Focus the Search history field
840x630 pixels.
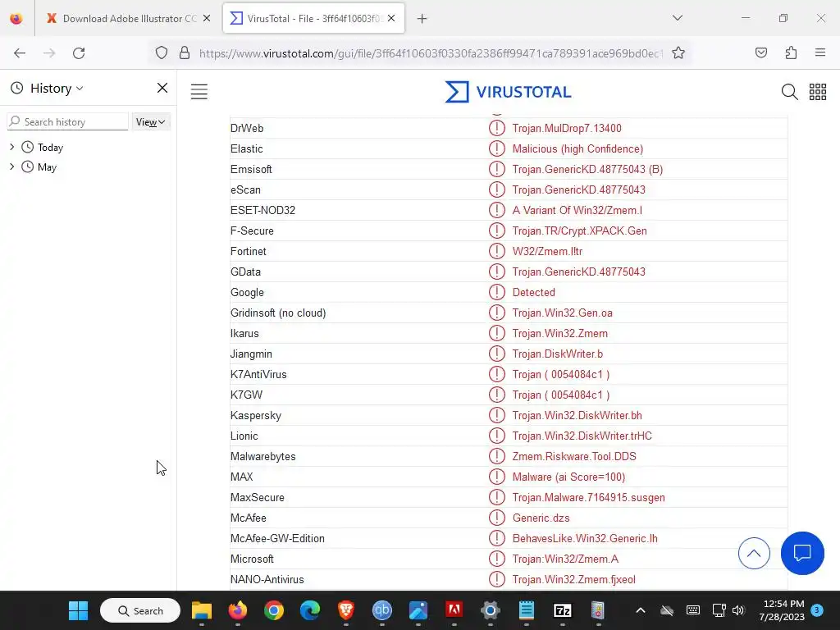[67, 121]
